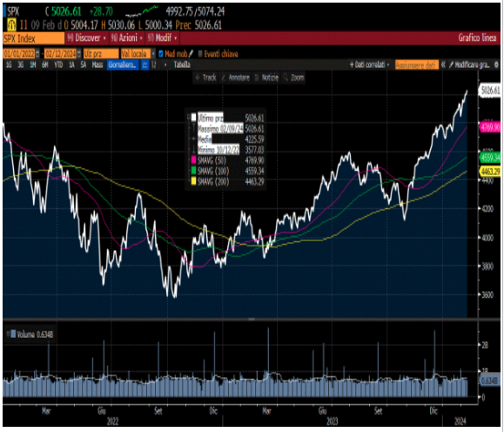This screenshot has height=432, width=504.
Task: Select the line chart type icon
Action: tap(145, 64)
